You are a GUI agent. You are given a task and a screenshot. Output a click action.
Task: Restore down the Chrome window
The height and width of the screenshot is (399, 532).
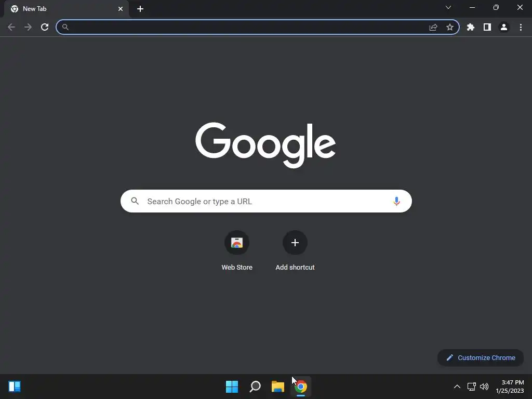[x=496, y=7]
